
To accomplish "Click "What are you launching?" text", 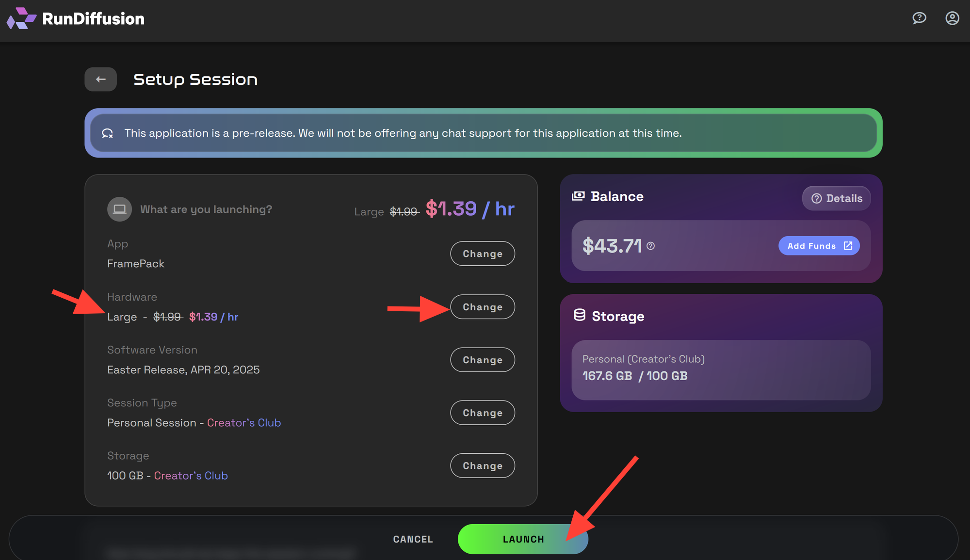I will click(206, 209).
